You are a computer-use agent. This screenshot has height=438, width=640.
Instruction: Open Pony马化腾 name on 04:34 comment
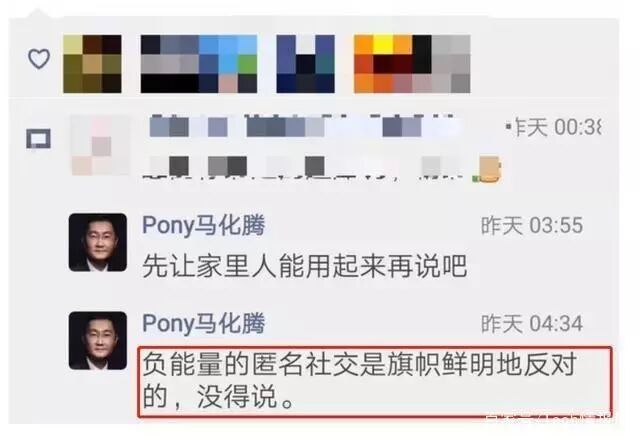(204, 323)
